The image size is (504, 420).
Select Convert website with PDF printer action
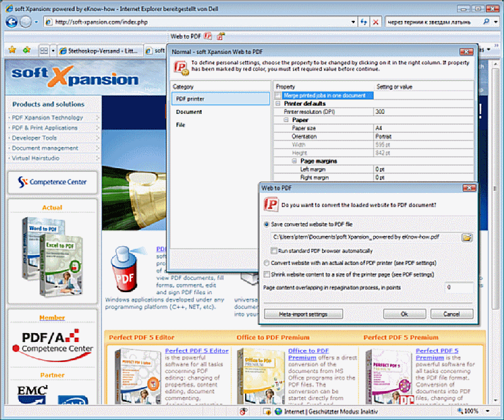pyautogui.click(x=266, y=263)
